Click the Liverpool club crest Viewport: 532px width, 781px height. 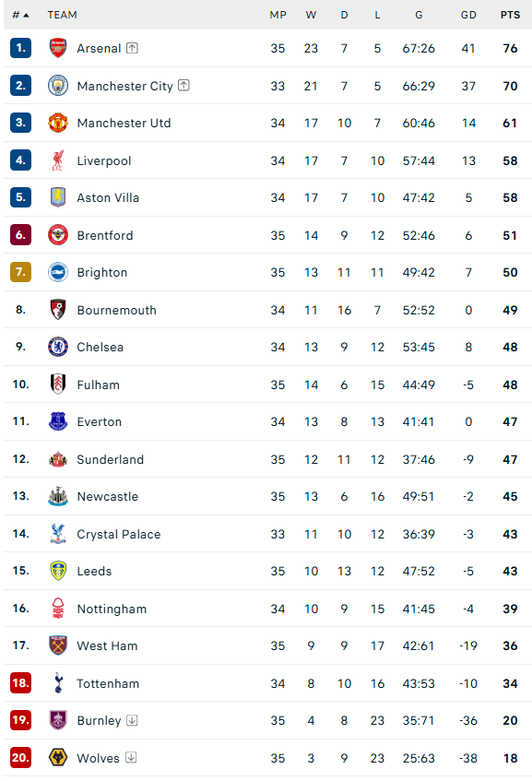point(58,160)
